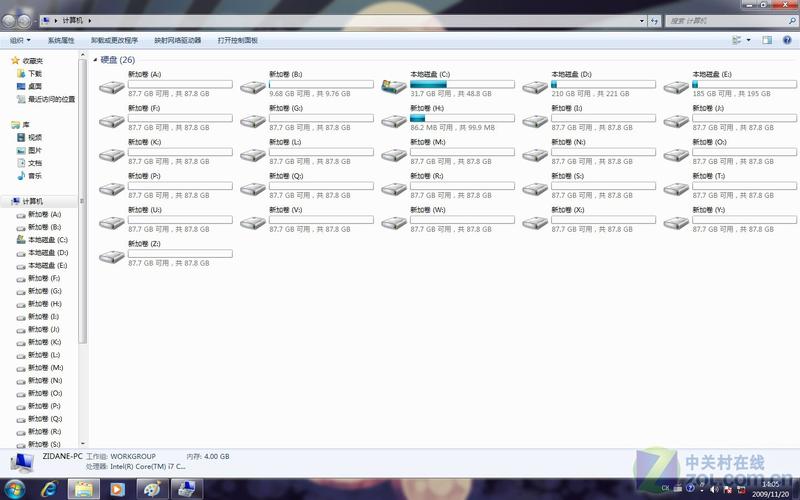Click '31.7 GB 可用，共 48.8 GB' text
This screenshot has height=500, width=800.
[x=451, y=94]
